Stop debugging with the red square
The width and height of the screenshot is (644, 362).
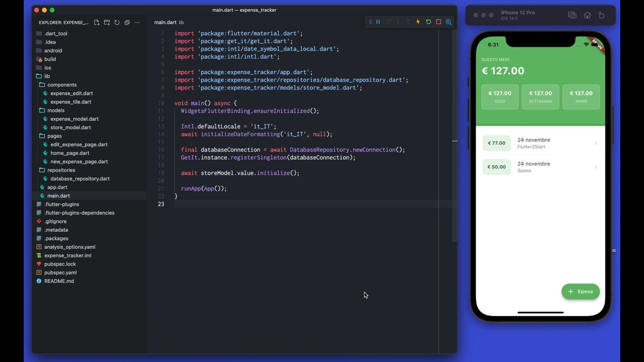(438, 22)
